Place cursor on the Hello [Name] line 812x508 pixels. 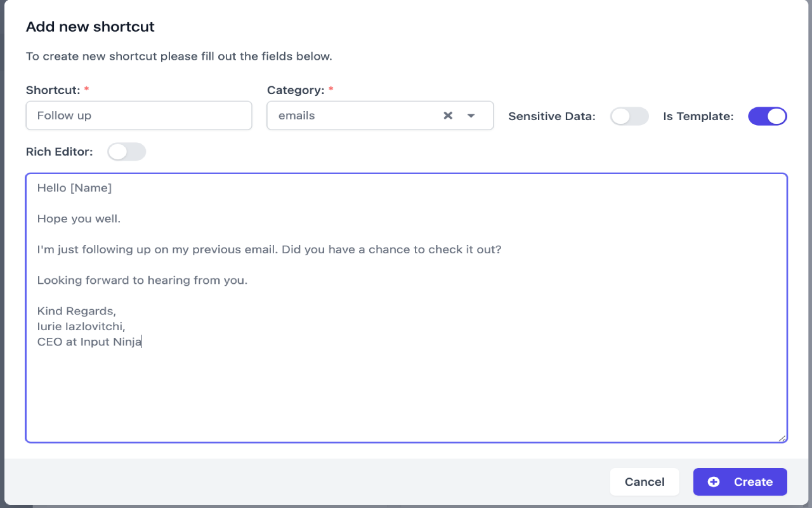coord(74,188)
